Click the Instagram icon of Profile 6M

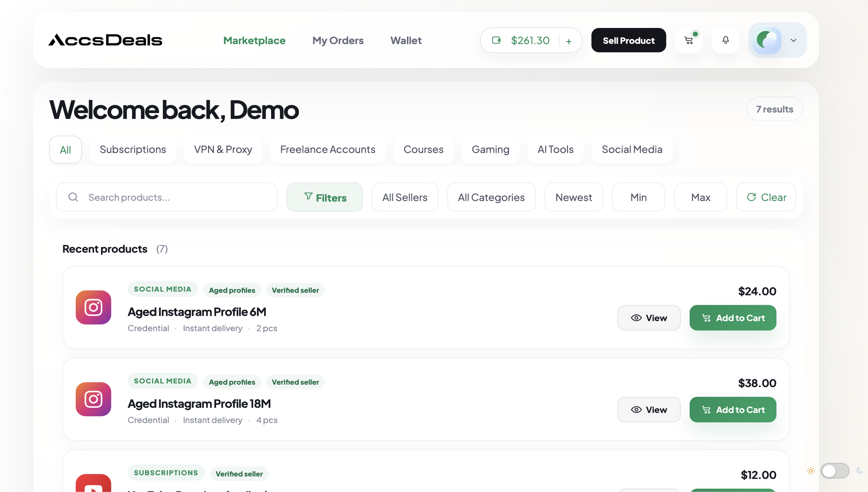[94, 308]
